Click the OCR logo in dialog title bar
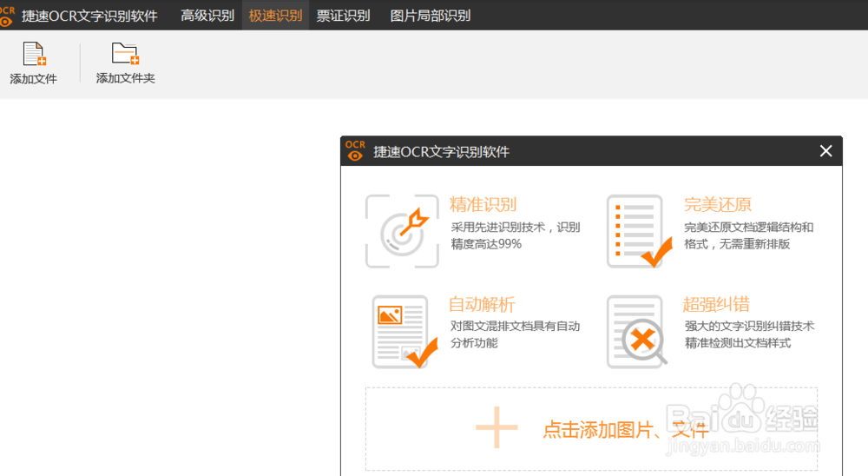Screen dimensions: 868x476 pos(355,151)
